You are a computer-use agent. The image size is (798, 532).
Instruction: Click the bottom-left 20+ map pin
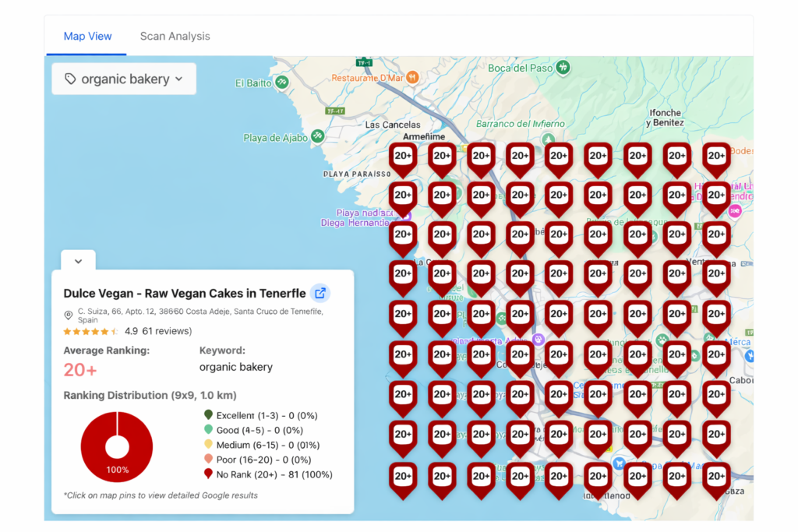403,477
